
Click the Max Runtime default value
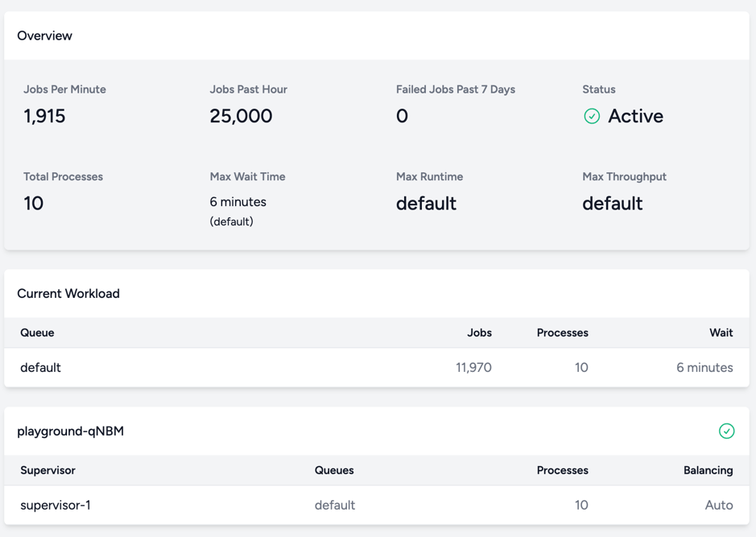[426, 204]
